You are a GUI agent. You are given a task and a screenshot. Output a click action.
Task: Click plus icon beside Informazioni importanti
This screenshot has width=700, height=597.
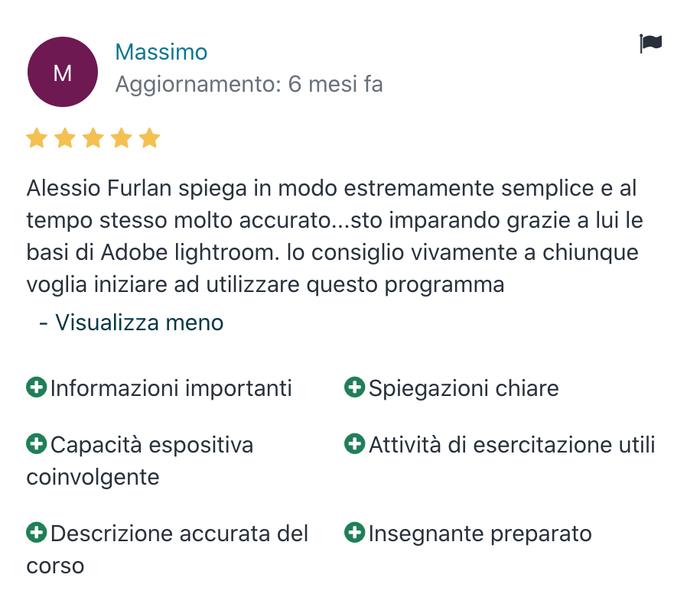coord(37,387)
